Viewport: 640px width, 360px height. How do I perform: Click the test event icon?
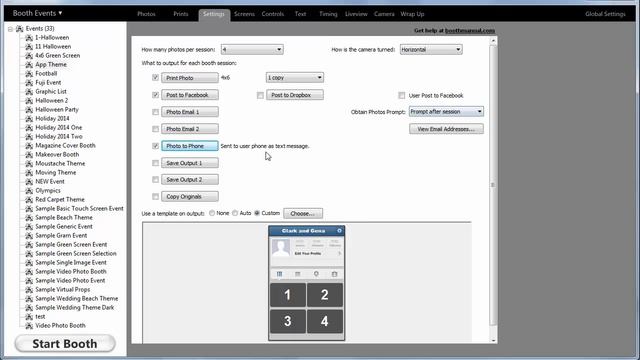pos(29,317)
